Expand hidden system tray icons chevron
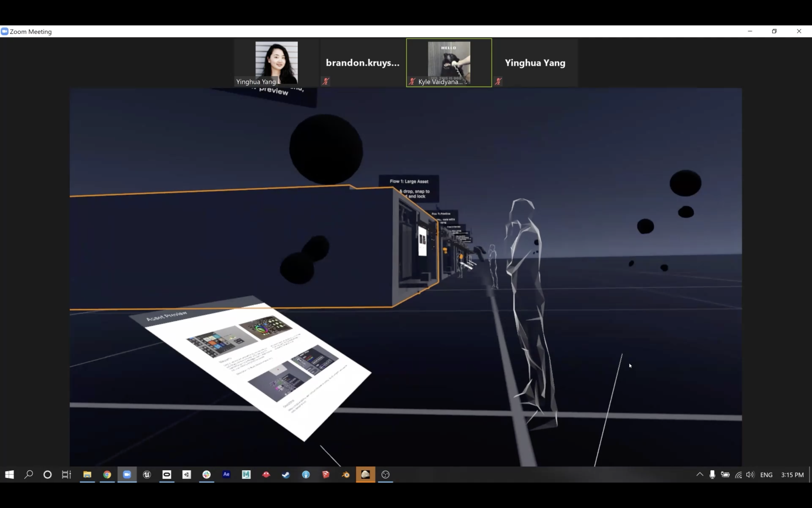Screen dimensions: 812x508 700,474
